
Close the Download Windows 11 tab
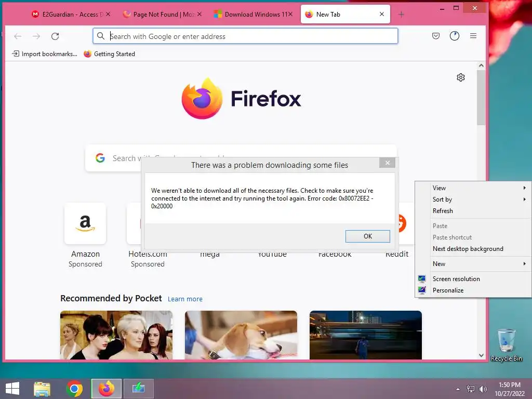pos(290,14)
